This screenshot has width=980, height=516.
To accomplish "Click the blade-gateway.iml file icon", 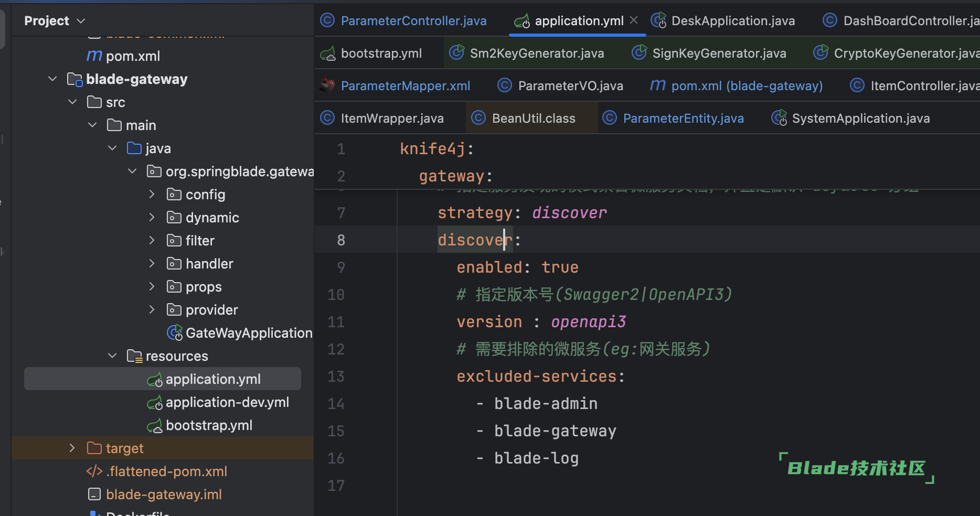I will click(x=94, y=494).
